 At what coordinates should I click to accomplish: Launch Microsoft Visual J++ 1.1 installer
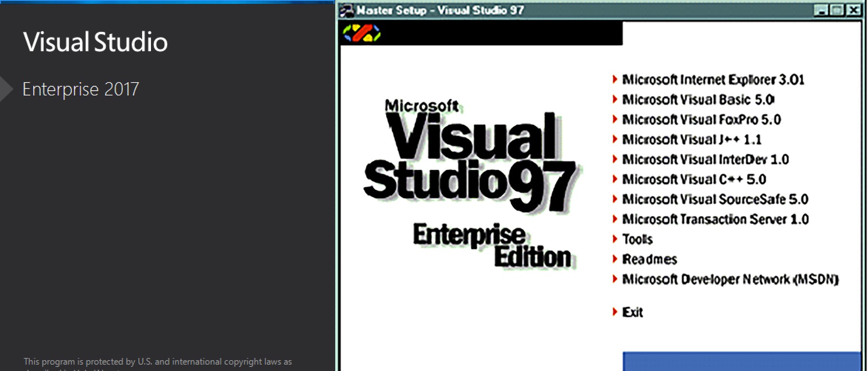(692, 140)
